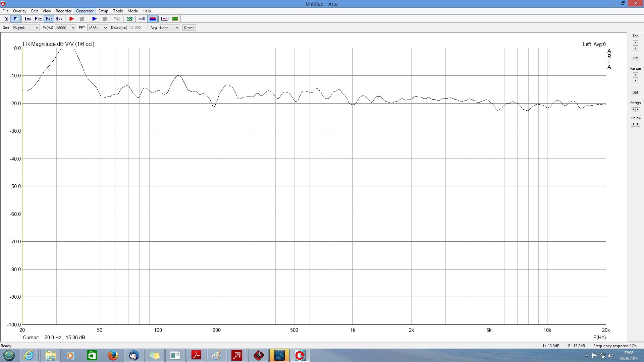
Task: Click the Range up arrow
Action: point(635,75)
